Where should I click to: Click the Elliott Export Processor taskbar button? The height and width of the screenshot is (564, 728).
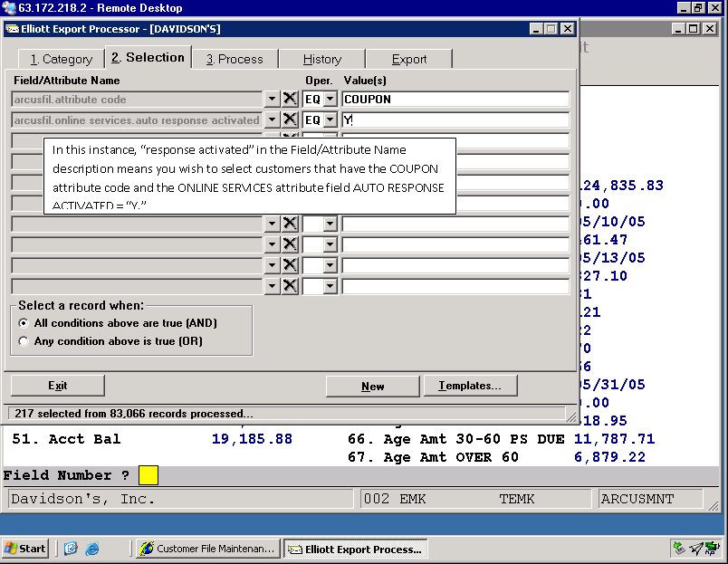point(355,550)
